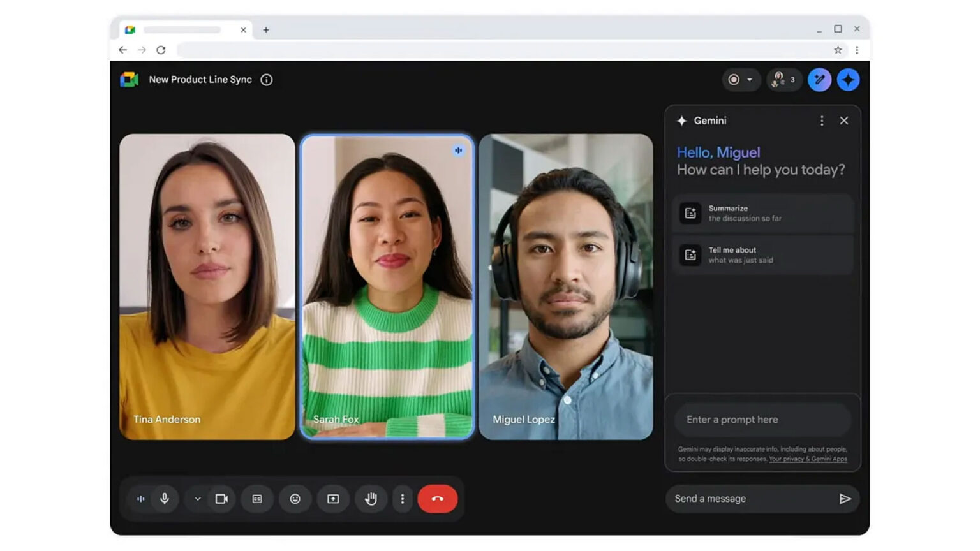Screen dimensions: 980x551
Task: Open Gemini panel overflow menu
Action: coord(822,121)
